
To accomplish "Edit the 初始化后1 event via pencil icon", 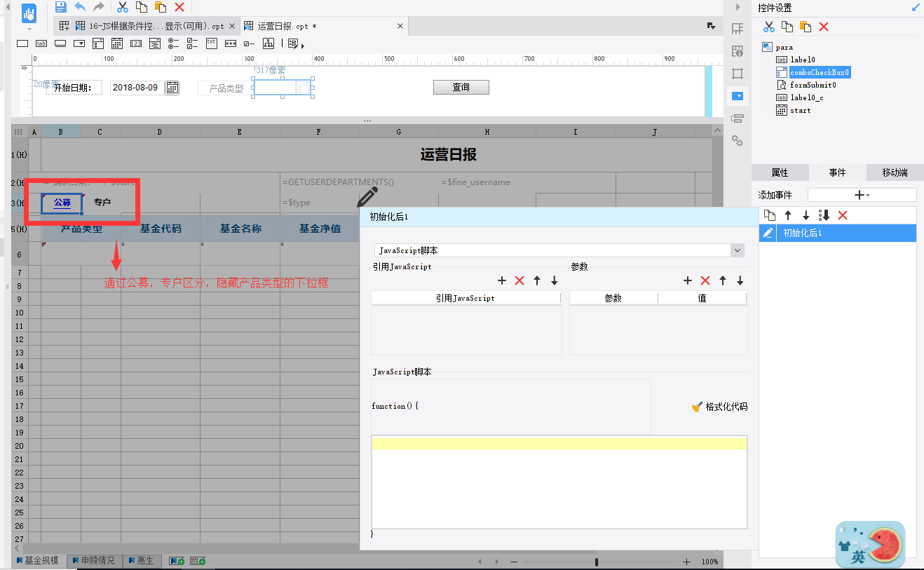I will point(768,233).
